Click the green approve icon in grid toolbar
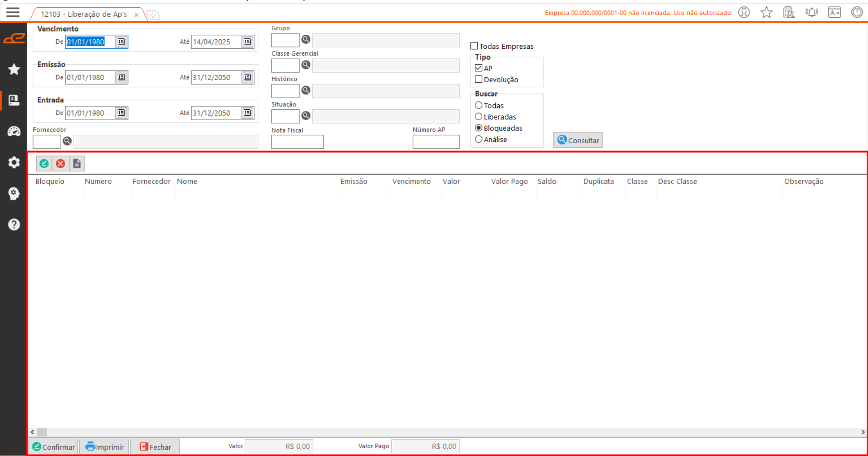 44,164
